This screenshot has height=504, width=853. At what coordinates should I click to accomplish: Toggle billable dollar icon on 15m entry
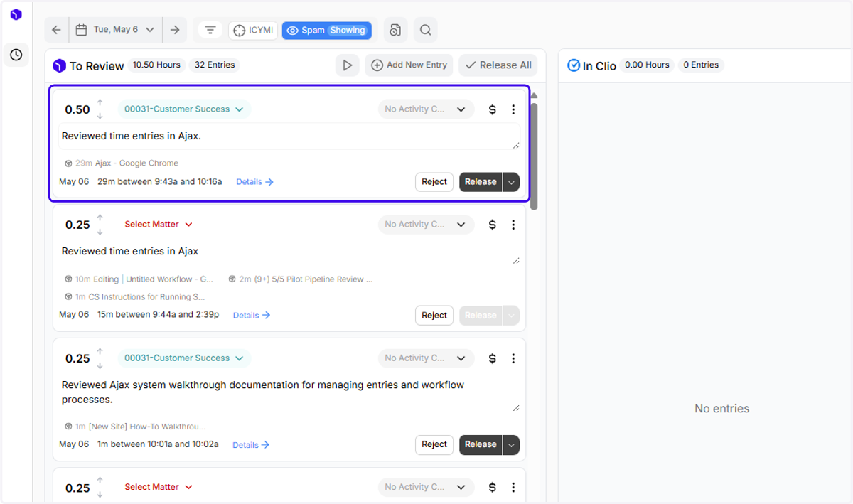tap(492, 225)
